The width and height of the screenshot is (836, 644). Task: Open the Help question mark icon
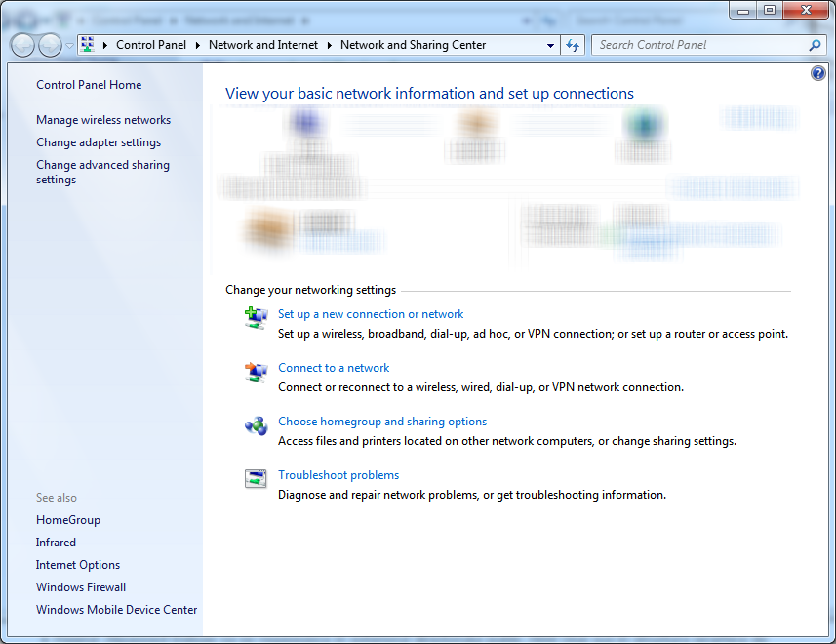coord(817,73)
